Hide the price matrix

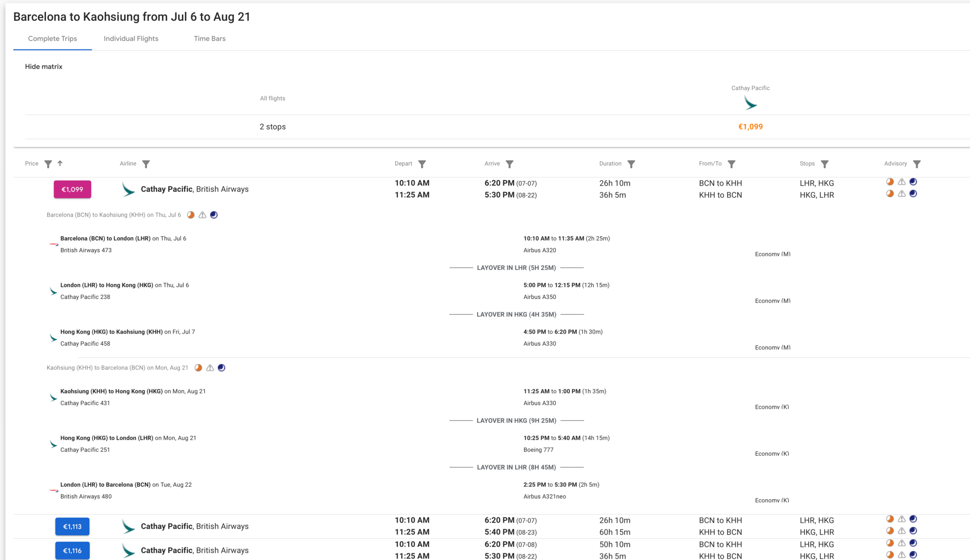[x=44, y=66]
